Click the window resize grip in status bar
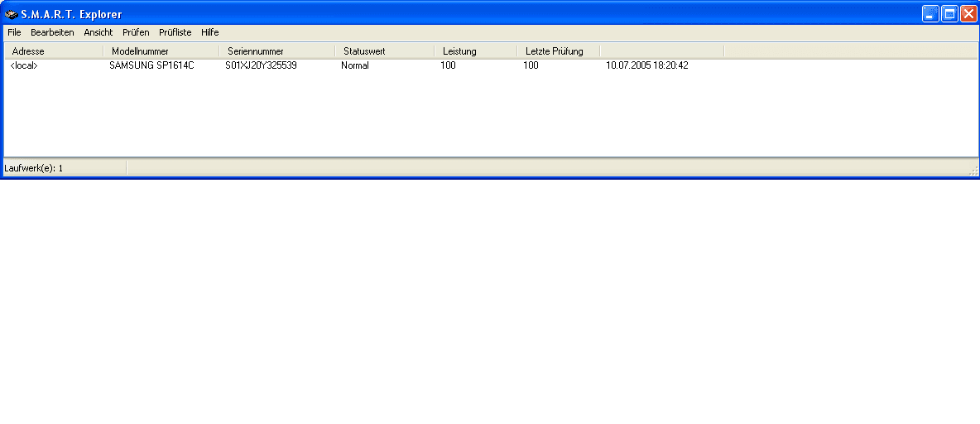Screen dimensions: 980x424 [x=973, y=170]
